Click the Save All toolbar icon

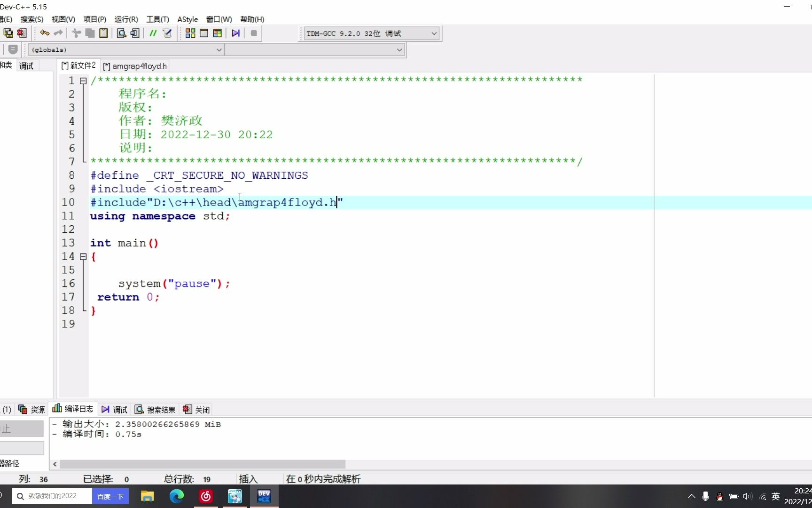8,33
